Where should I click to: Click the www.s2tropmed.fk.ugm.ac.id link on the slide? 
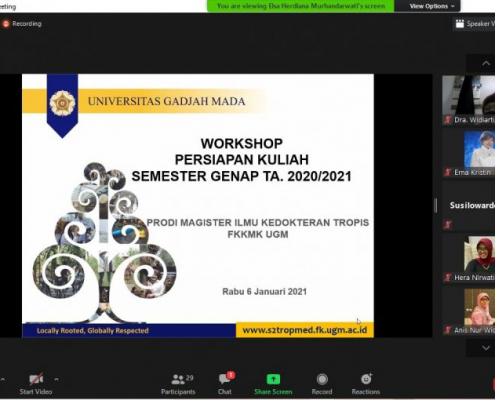point(304,330)
